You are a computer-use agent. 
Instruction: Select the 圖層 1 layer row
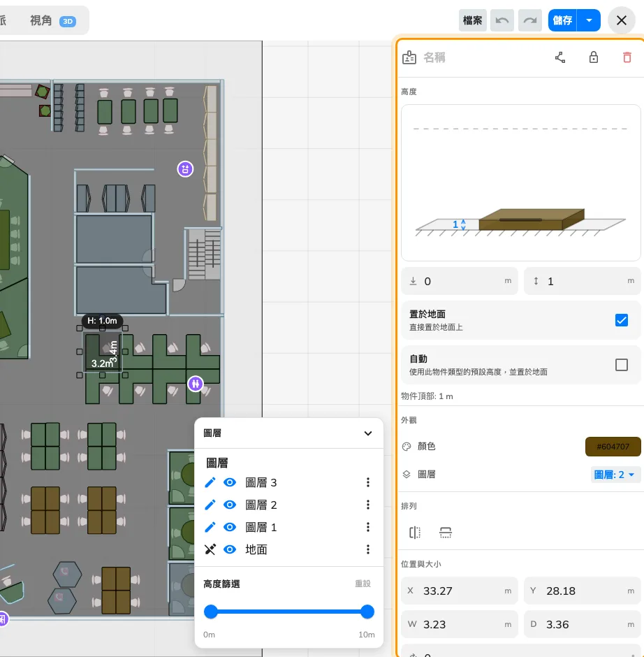289,527
